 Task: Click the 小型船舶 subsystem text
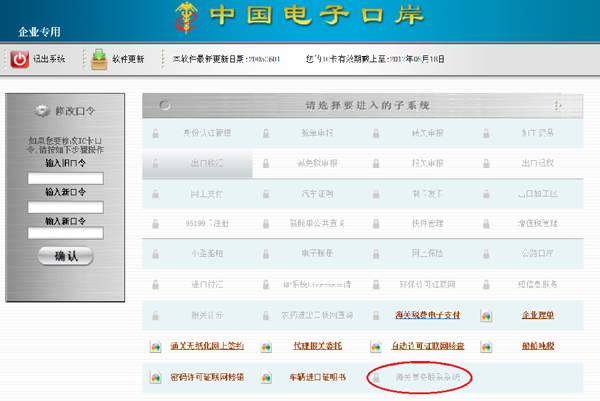pos(207,253)
